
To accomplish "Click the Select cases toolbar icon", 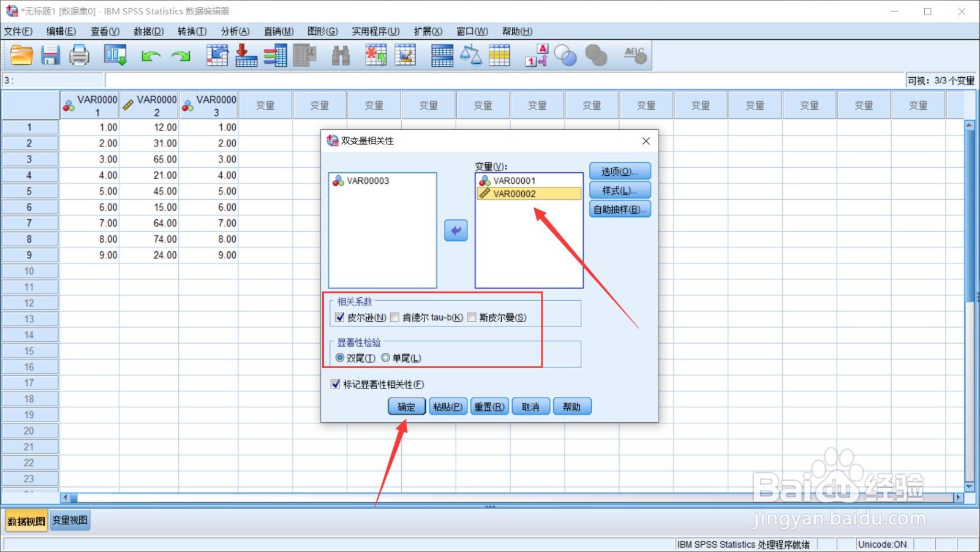I will [x=499, y=55].
